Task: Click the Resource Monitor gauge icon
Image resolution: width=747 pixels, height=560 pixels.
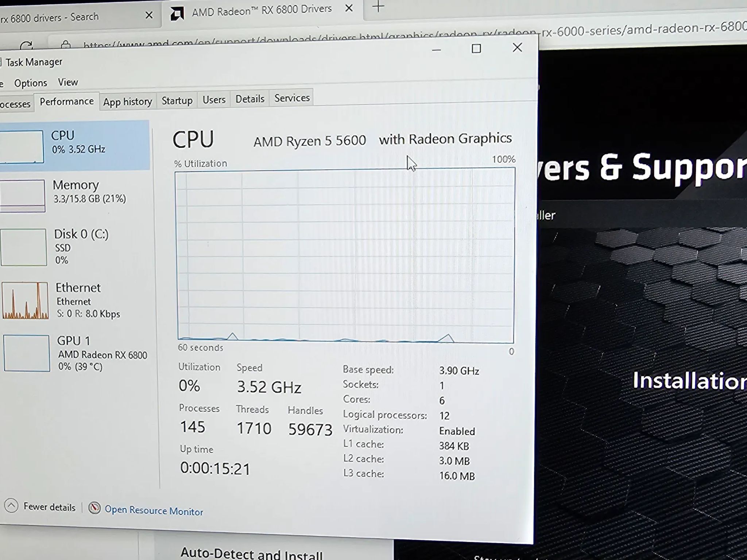Action: [94, 508]
